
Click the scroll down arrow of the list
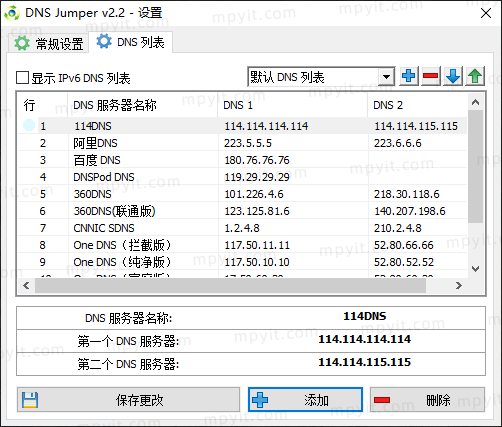(x=476, y=269)
